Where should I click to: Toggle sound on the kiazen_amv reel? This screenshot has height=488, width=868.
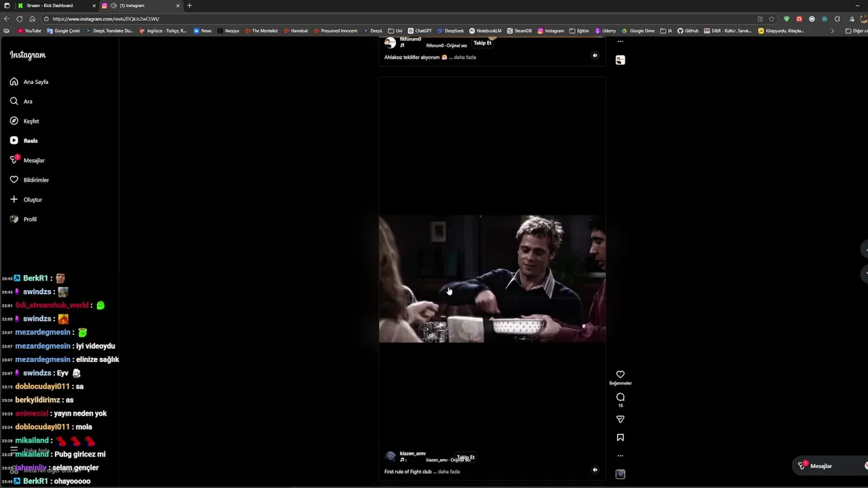click(x=595, y=470)
